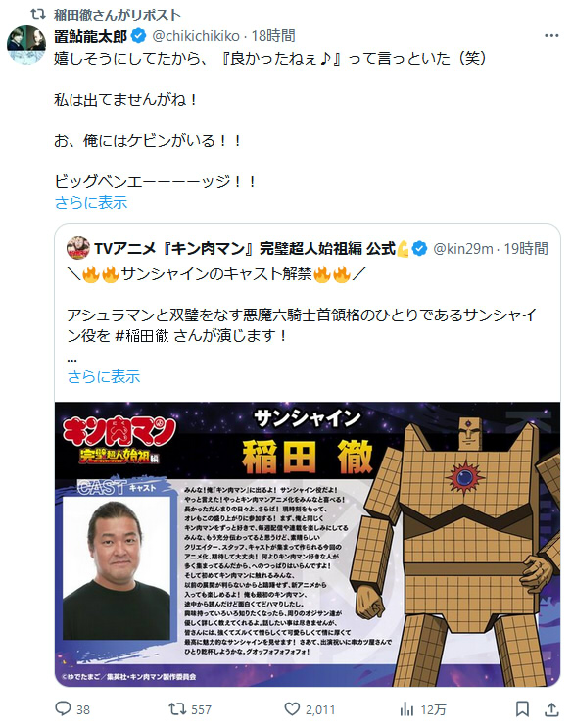Click the 置鮎龍太郎 display name
Viewport: 572px width, 728px height.
[x=90, y=35]
